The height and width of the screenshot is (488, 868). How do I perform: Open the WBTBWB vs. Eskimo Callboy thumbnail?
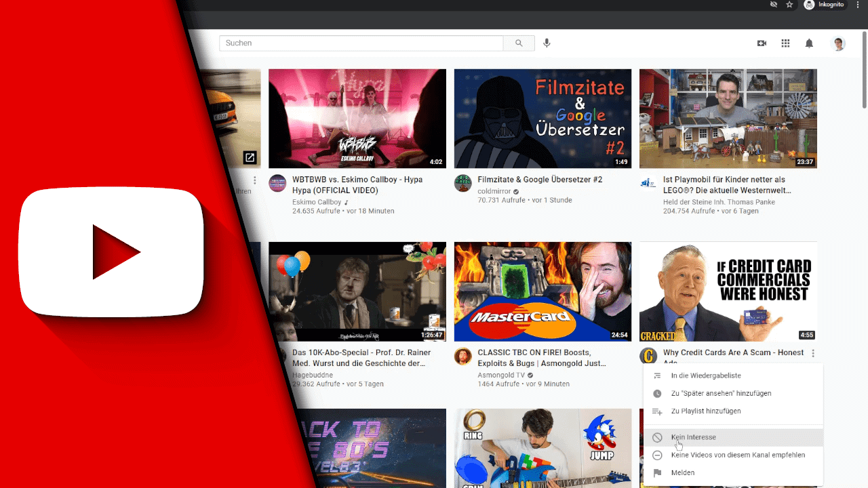[357, 119]
